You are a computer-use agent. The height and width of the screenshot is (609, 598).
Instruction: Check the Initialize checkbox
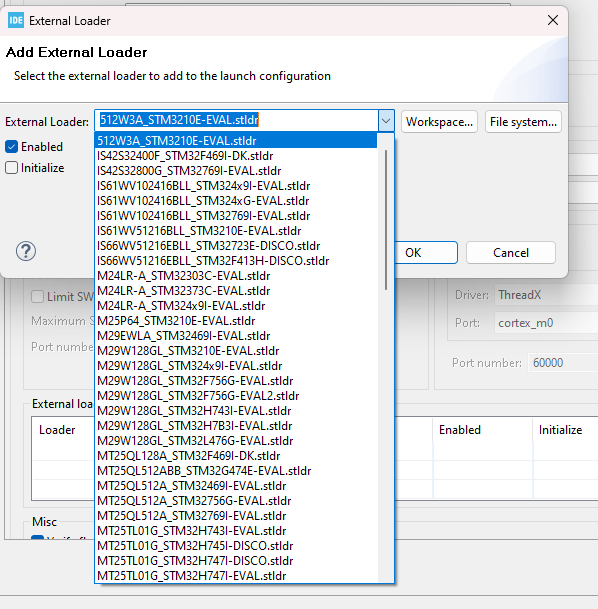pos(12,168)
